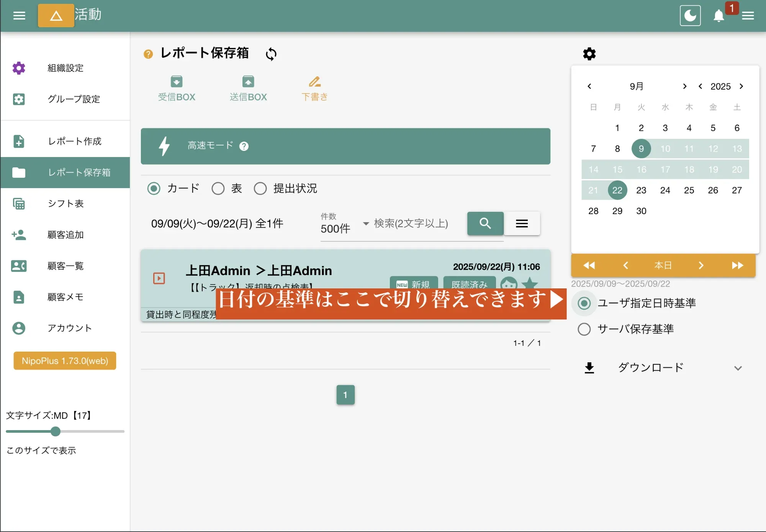The height and width of the screenshot is (532, 766).
Task: Open 顧客一覧 from the sidebar
Action: (65, 266)
